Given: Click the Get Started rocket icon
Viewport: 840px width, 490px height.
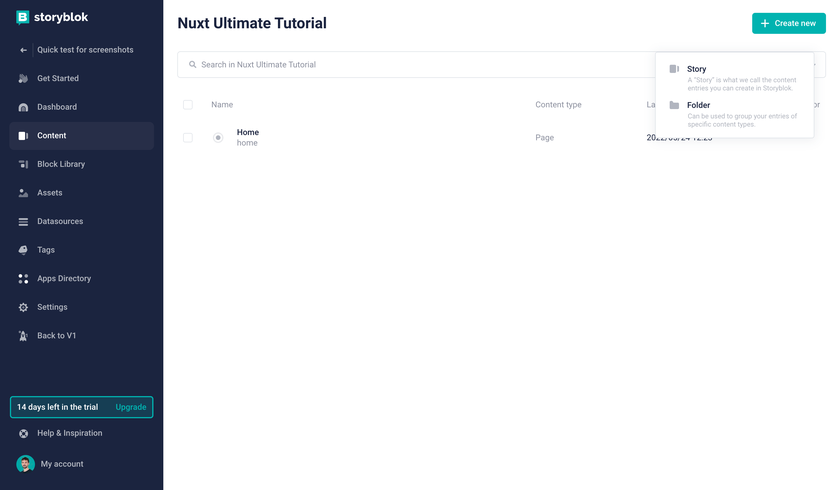Looking at the screenshot, I should 23,78.
